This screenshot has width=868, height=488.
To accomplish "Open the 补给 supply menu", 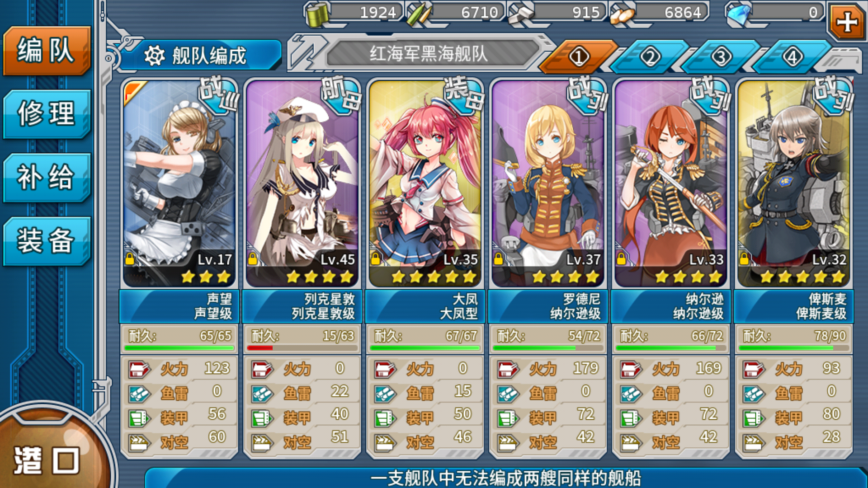I will pos(46,177).
